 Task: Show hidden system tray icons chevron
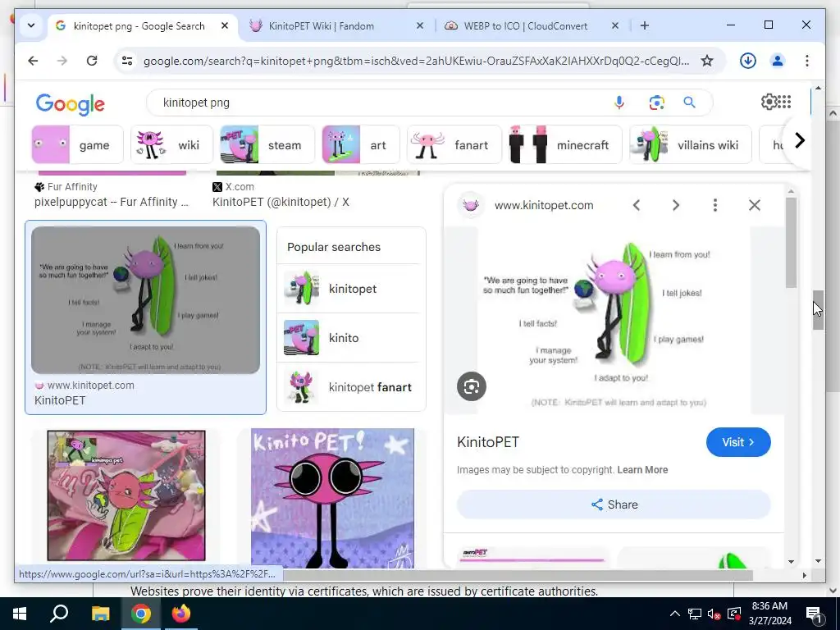tap(675, 614)
